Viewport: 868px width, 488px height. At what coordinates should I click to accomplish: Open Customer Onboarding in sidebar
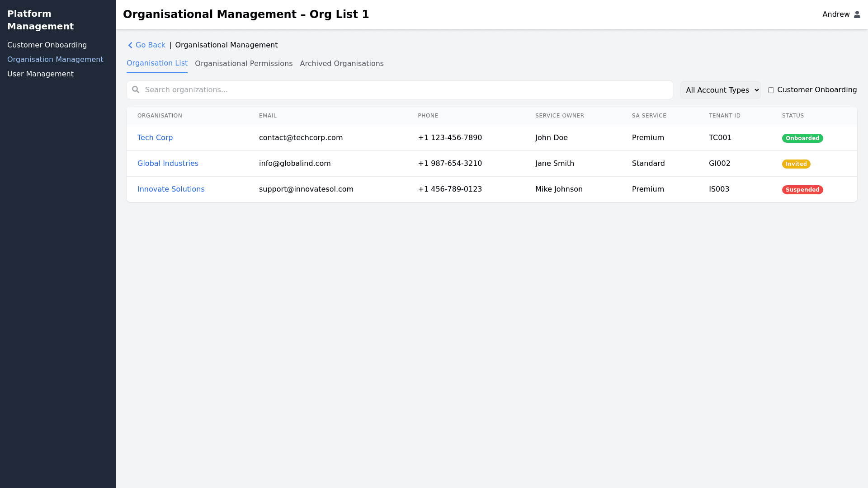(x=47, y=45)
